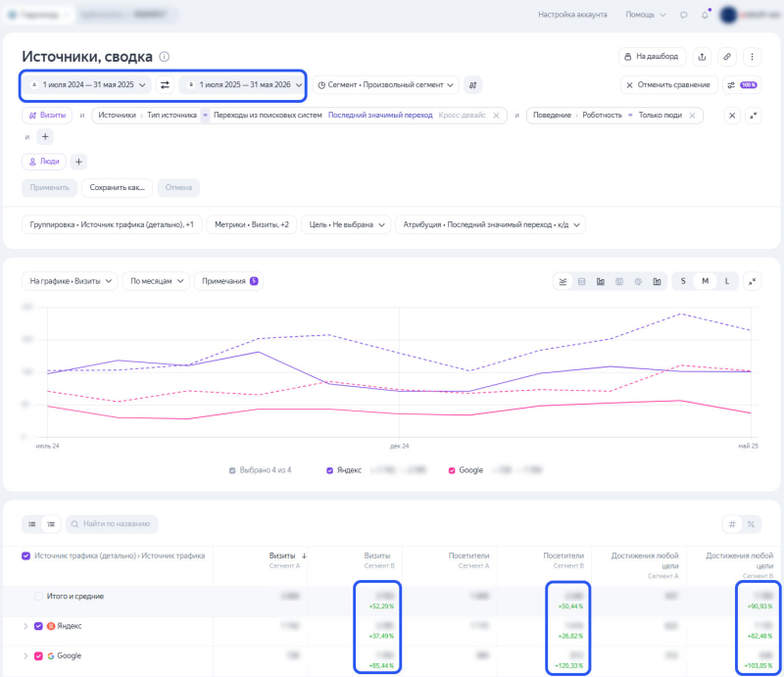Switch chart size to L
This screenshot has height=677, width=784.
[727, 281]
